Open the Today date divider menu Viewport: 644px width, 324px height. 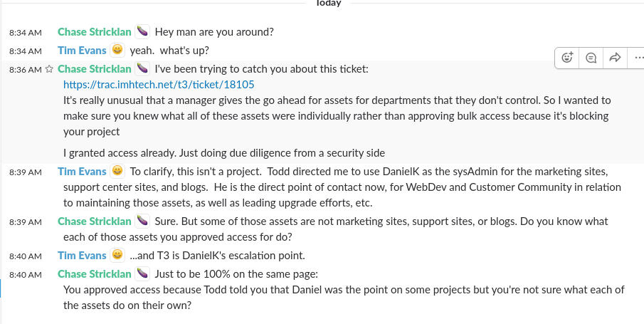[x=328, y=4]
